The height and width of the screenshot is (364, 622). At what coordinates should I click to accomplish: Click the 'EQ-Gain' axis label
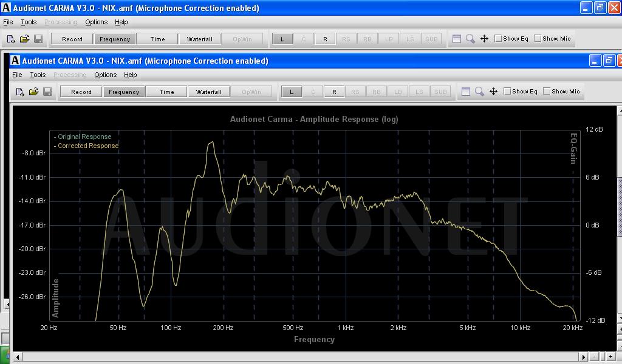pos(573,148)
